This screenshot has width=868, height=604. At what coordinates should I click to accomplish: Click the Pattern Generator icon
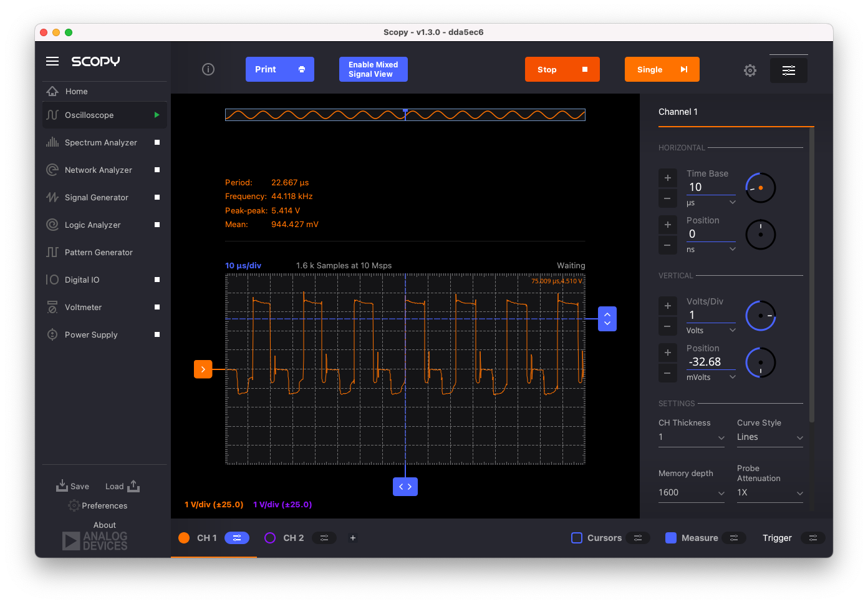pos(52,252)
